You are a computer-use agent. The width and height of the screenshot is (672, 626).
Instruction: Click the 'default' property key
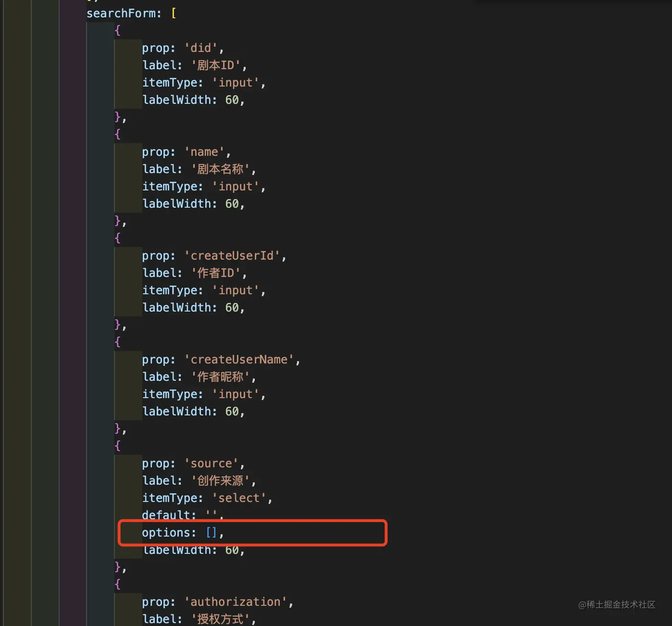(x=166, y=515)
